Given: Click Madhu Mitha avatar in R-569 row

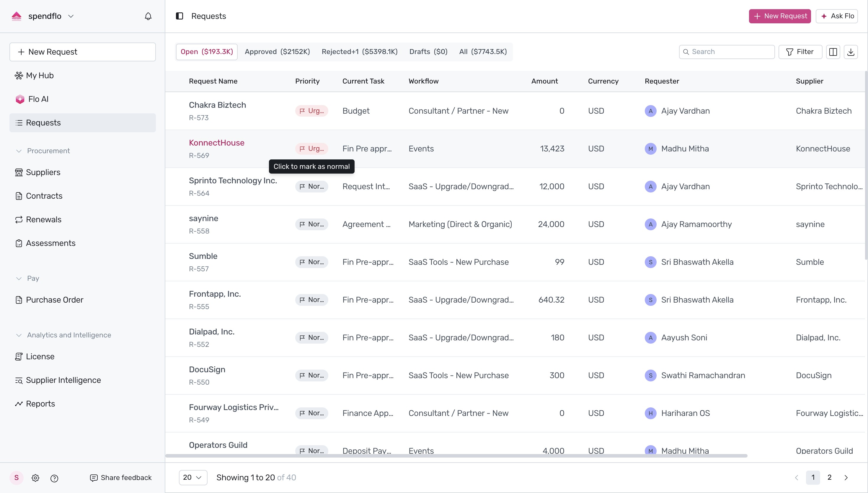Looking at the screenshot, I should [x=650, y=149].
